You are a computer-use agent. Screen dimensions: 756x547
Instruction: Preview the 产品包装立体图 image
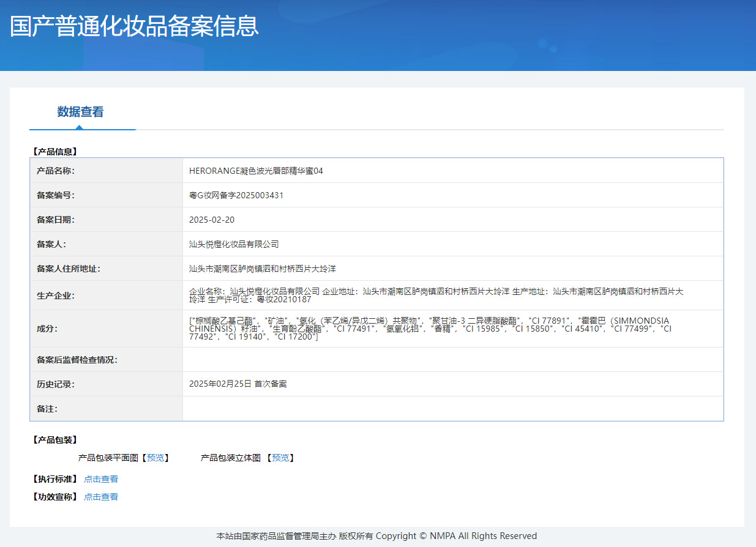pos(280,458)
